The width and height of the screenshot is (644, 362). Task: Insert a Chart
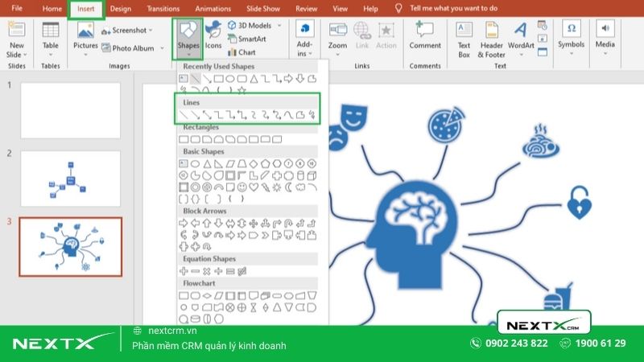pyautogui.click(x=242, y=52)
